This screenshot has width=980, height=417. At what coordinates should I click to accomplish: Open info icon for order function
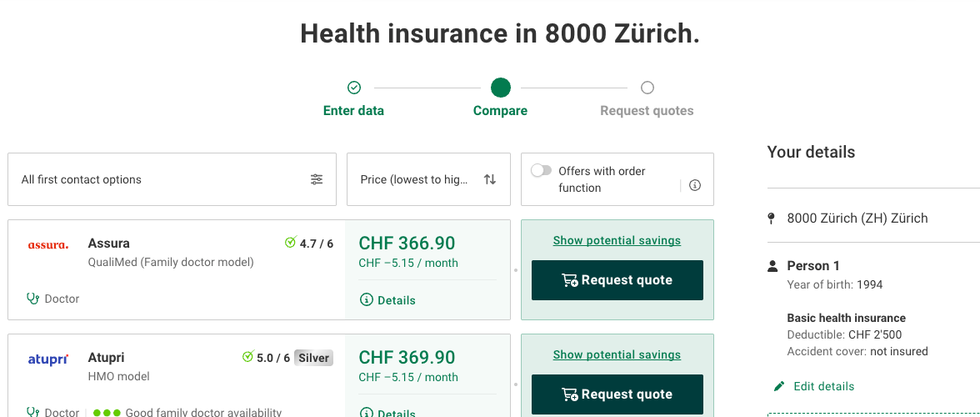click(x=695, y=185)
